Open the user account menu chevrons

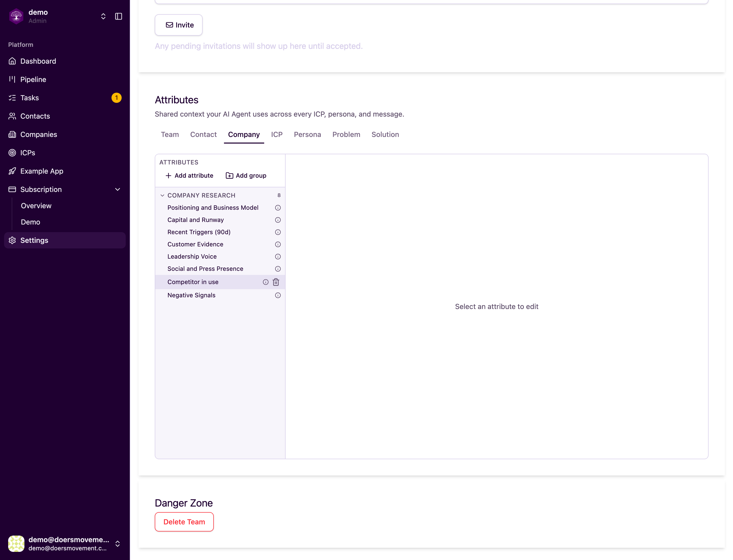tap(118, 544)
